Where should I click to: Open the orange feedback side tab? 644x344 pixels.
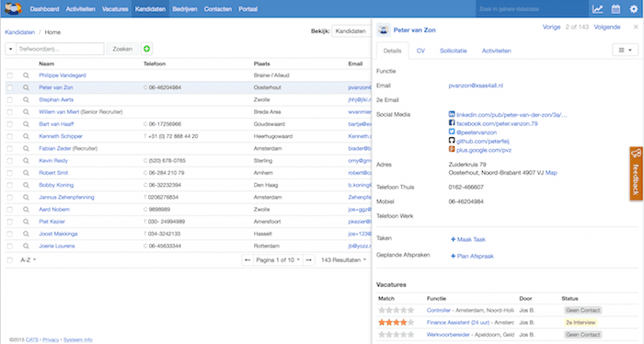[x=636, y=174]
